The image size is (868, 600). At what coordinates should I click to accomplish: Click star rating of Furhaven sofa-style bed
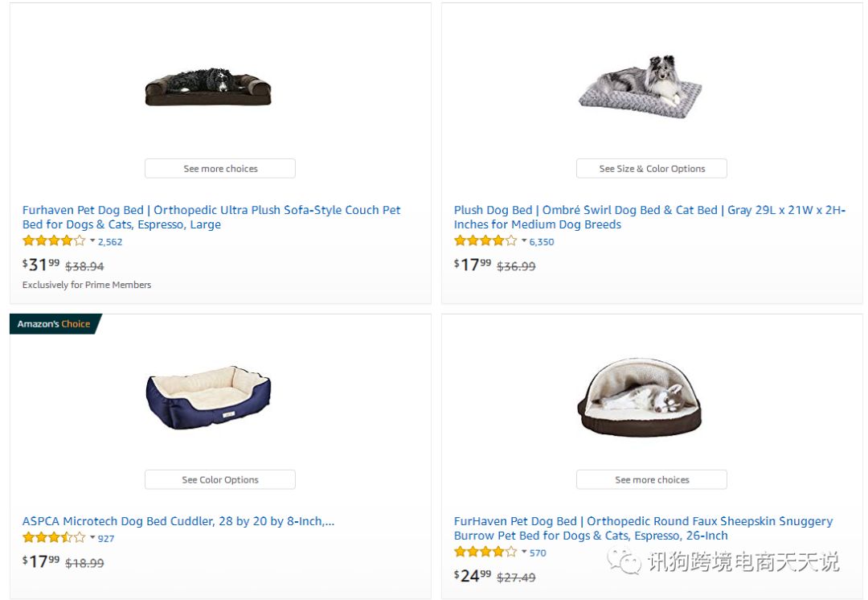coord(53,241)
